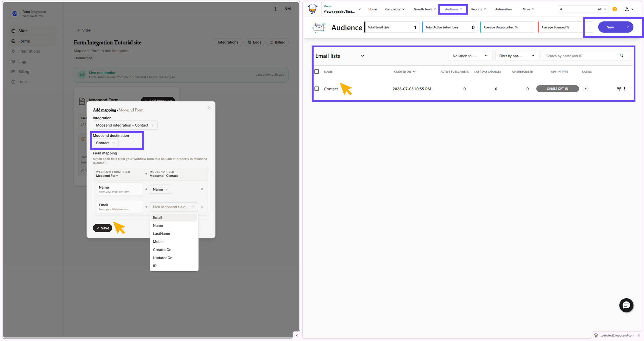
Task: Choose LastName in the field dropdown list
Action: [x=174, y=234]
